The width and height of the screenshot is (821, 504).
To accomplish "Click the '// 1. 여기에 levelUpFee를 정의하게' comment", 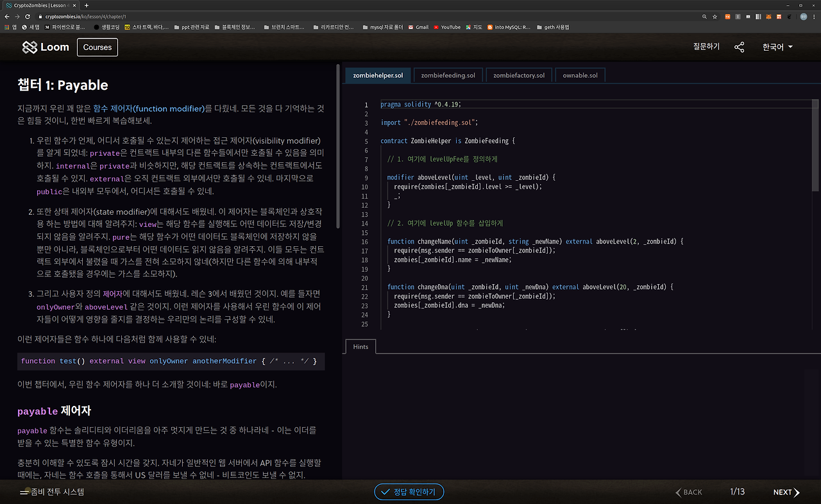I will (443, 159).
